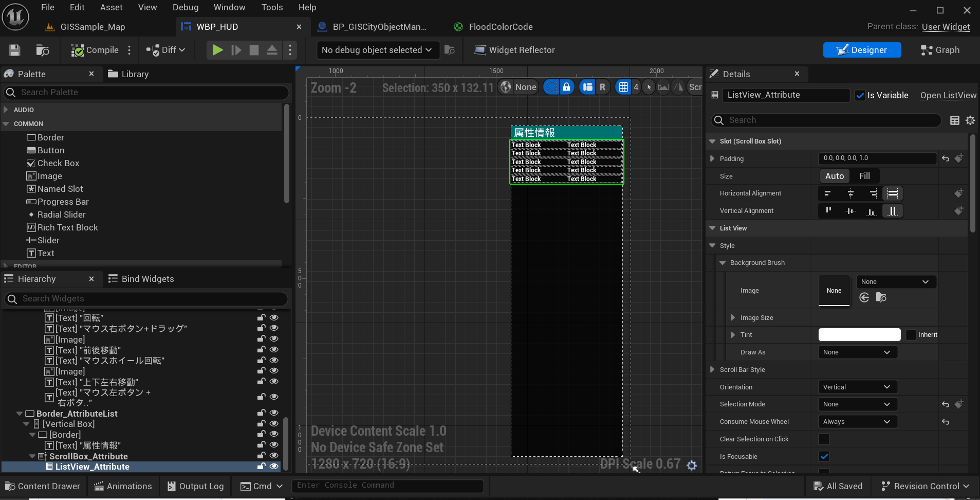Viewport: 980px width, 500px height.
Task: Open the Widget Reflector tool
Action: 514,50
